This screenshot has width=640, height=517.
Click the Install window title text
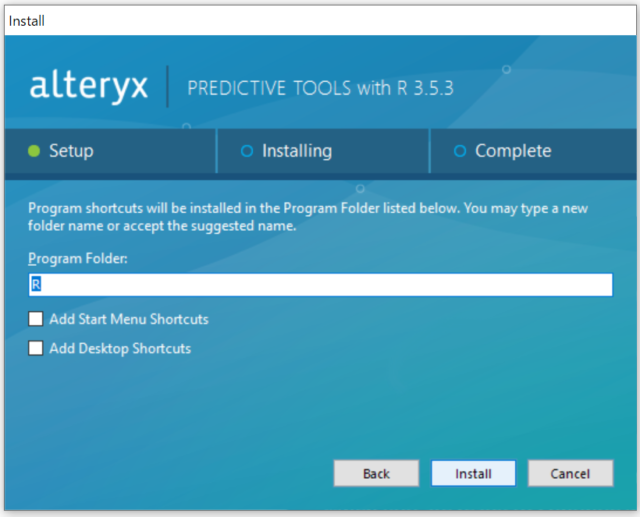27,21
